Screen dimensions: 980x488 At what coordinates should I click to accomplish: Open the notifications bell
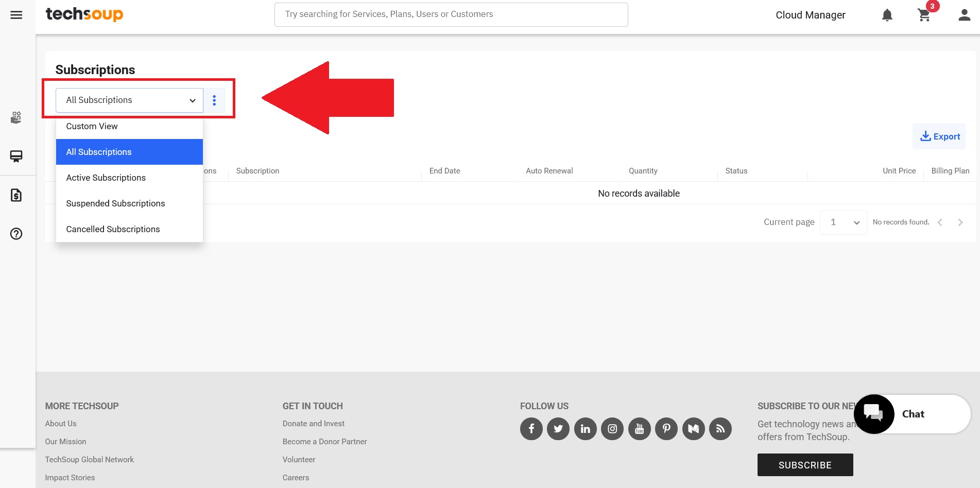(887, 15)
